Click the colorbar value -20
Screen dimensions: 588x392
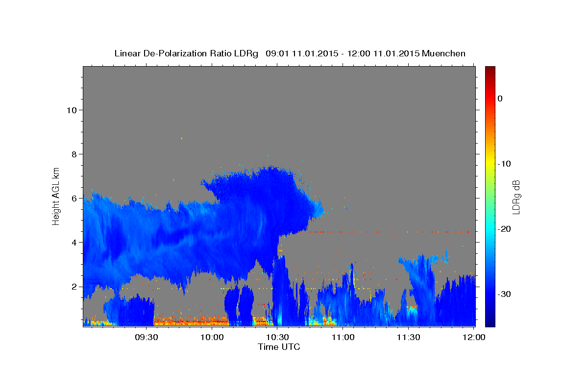[504, 229]
